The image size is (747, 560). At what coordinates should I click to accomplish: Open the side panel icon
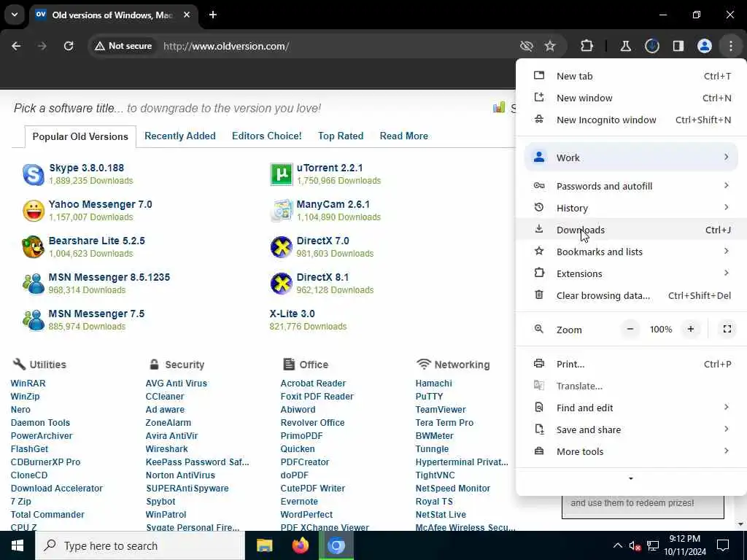coord(678,46)
